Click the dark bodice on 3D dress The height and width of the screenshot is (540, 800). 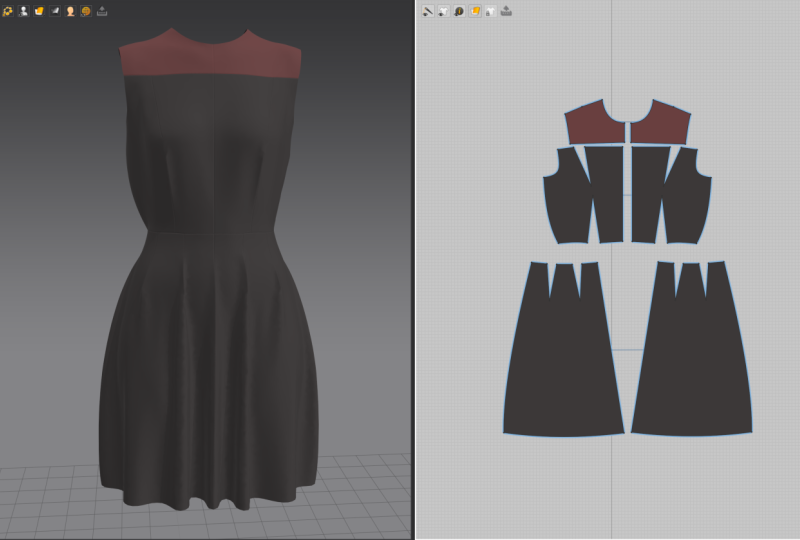209,153
